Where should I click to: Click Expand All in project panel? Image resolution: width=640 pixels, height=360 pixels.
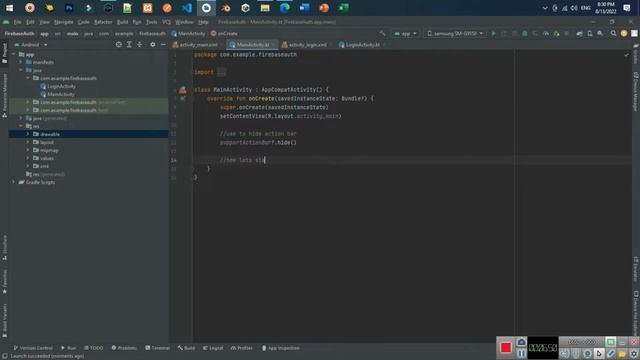click(129, 44)
